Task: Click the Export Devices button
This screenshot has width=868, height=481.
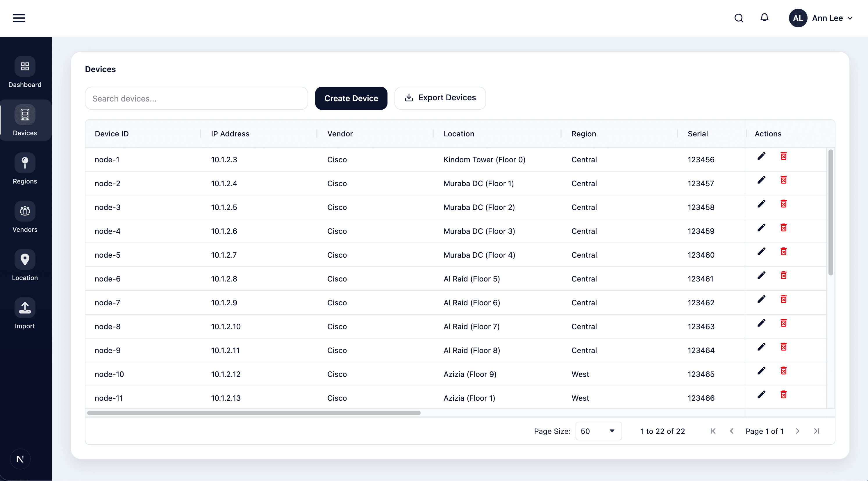Action: pyautogui.click(x=440, y=98)
